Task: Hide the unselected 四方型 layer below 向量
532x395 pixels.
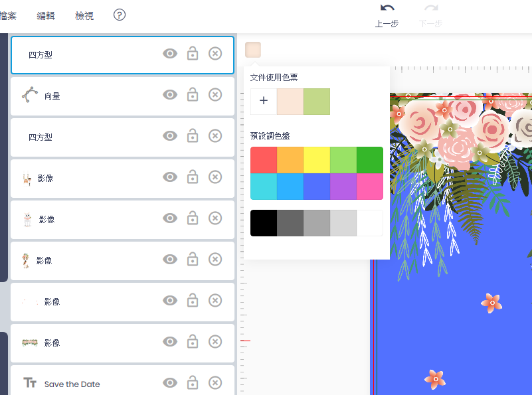Action: click(170, 136)
